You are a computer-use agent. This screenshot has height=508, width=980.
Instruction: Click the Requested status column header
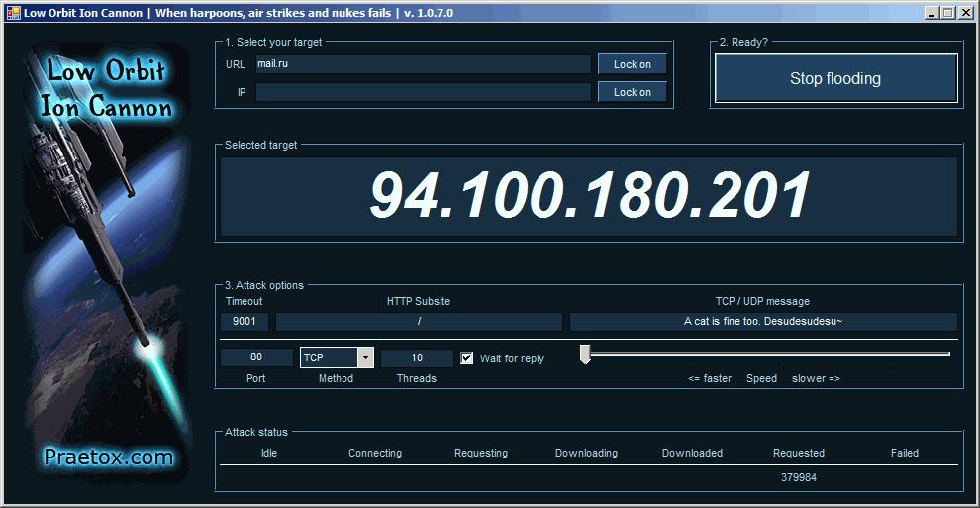[x=798, y=453]
